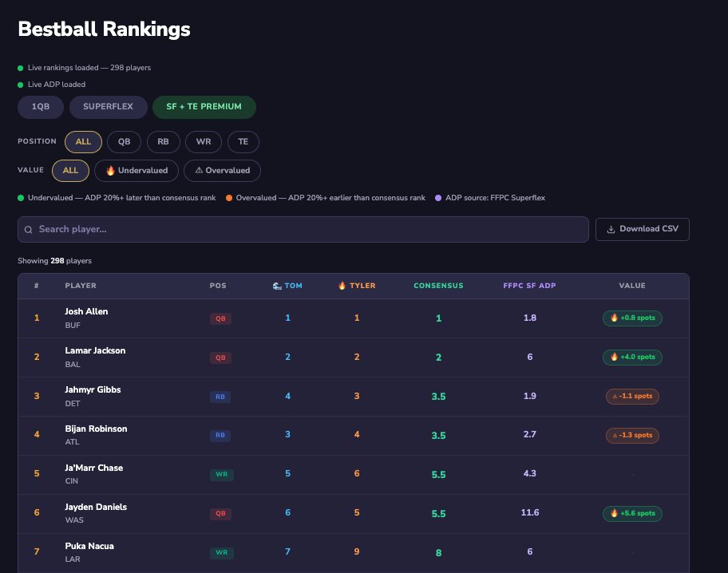The width and height of the screenshot is (728, 573).
Task: Click Jahmyr Gibbs' -1.1 spots badge
Action: point(632,396)
